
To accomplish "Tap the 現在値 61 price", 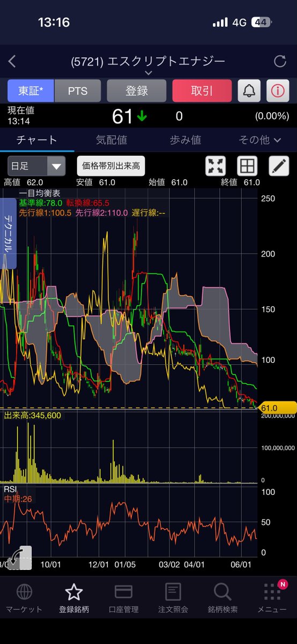I will pos(123,116).
